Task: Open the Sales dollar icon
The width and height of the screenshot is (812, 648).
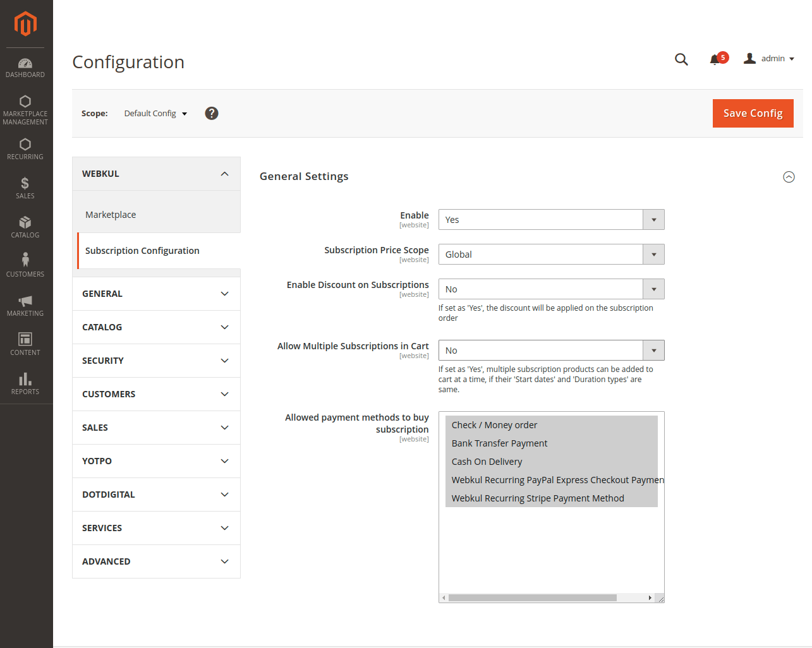Action: pyautogui.click(x=25, y=183)
